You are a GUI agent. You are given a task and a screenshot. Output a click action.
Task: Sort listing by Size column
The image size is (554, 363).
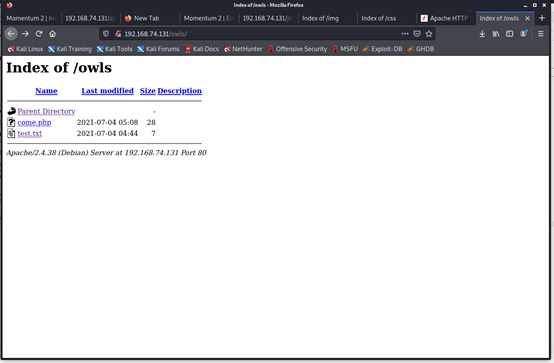point(147,91)
